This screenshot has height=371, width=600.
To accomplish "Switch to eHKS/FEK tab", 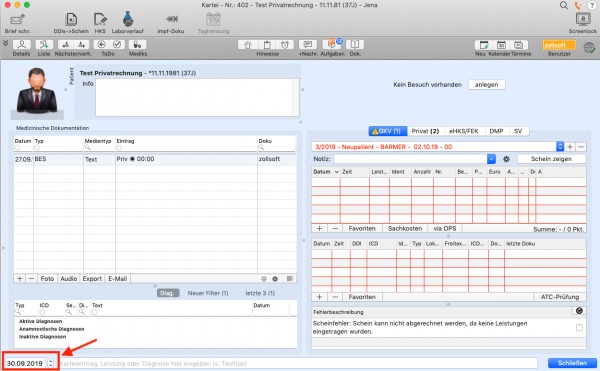I will 464,131.
